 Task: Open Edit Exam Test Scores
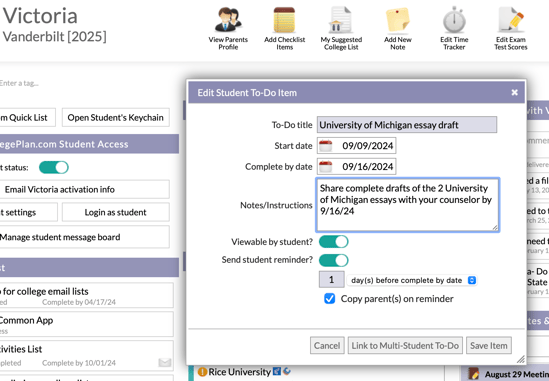click(511, 29)
